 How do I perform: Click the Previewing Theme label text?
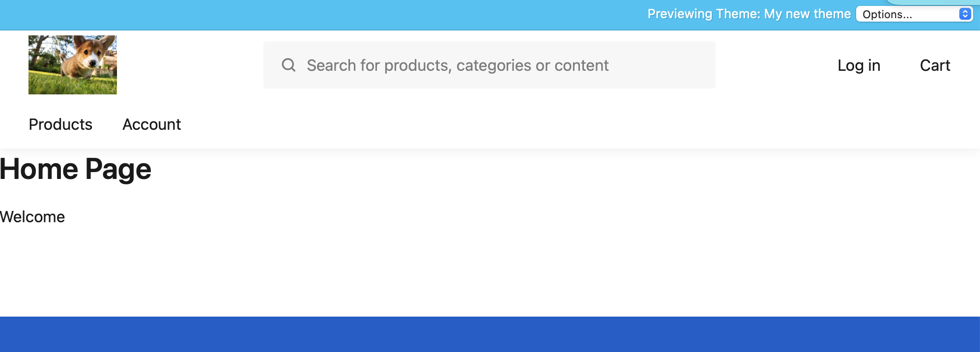click(704, 14)
